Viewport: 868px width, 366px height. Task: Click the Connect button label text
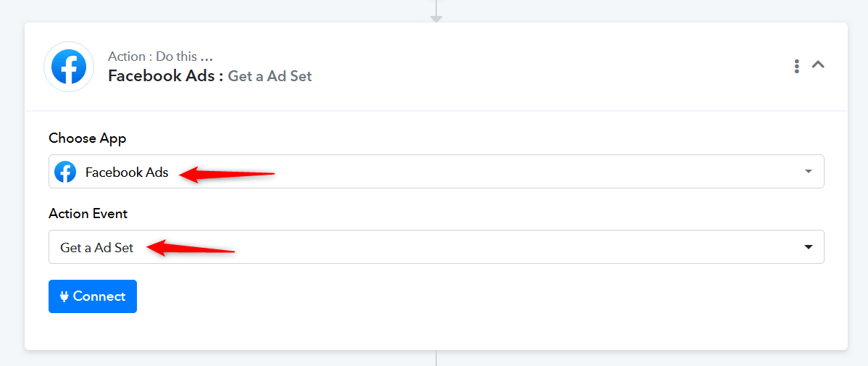(x=99, y=296)
